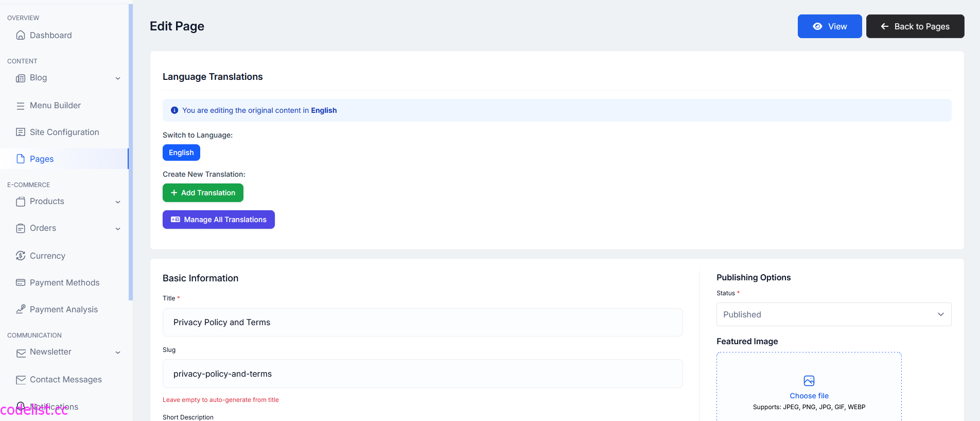Click the Blog newspaper icon

pyautogui.click(x=21, y=78)
